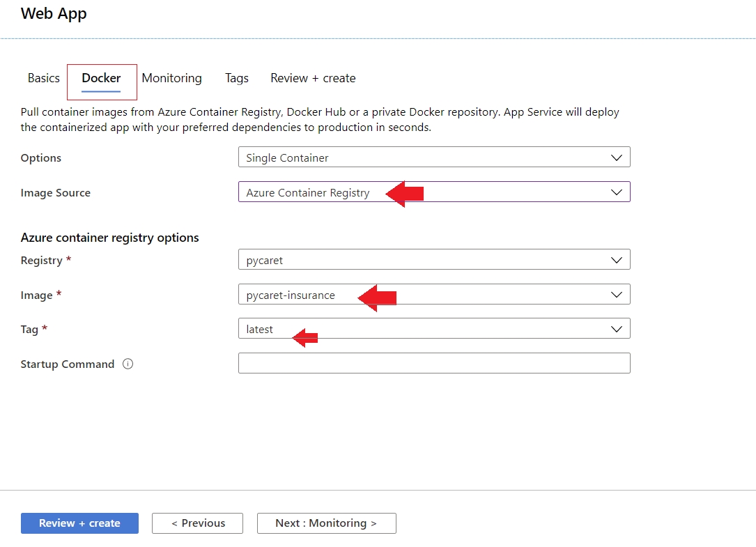The image size is (756, 547).
Task: Open the pycaret-insurance image dropdown
Action: click(x=488, y=295)
